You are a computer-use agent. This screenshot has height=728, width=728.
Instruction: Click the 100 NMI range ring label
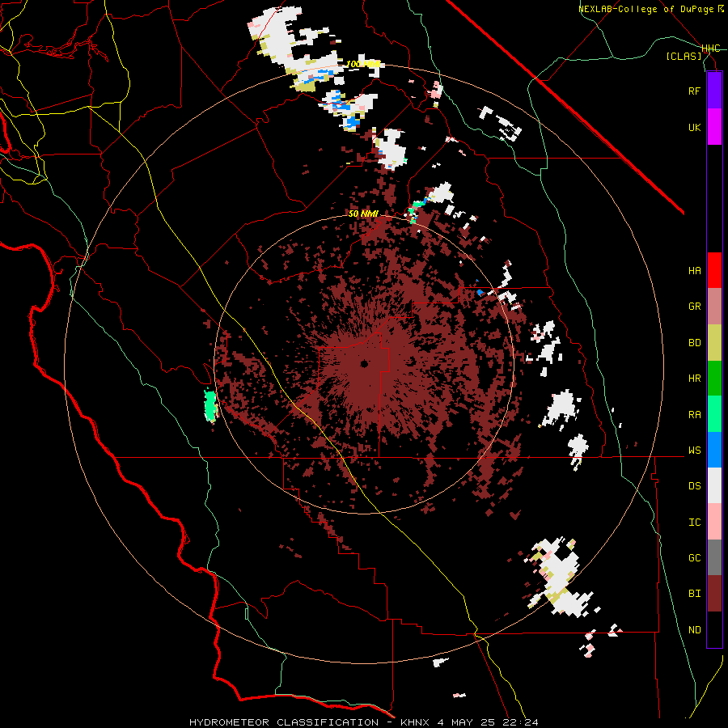pyautogui.click(x=363, y=64)
